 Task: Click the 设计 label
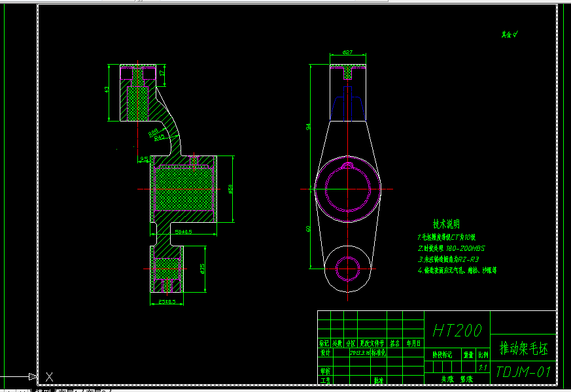tap(325, 353)
